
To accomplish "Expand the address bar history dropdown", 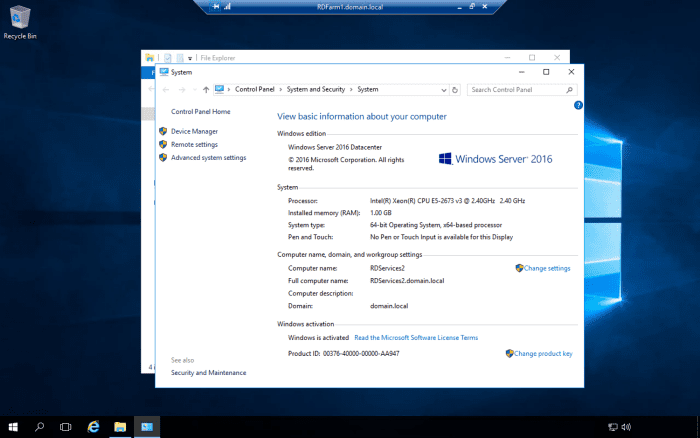I will [444, 89].
